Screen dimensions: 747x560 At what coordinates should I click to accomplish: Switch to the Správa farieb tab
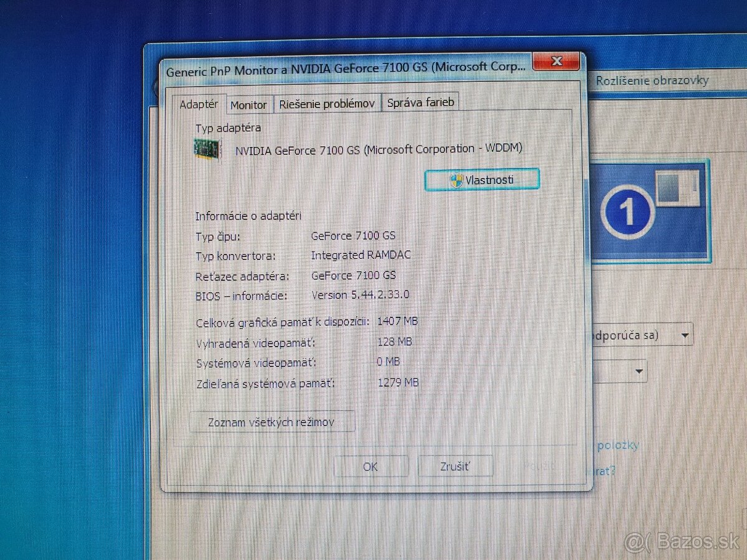[420, 102]
